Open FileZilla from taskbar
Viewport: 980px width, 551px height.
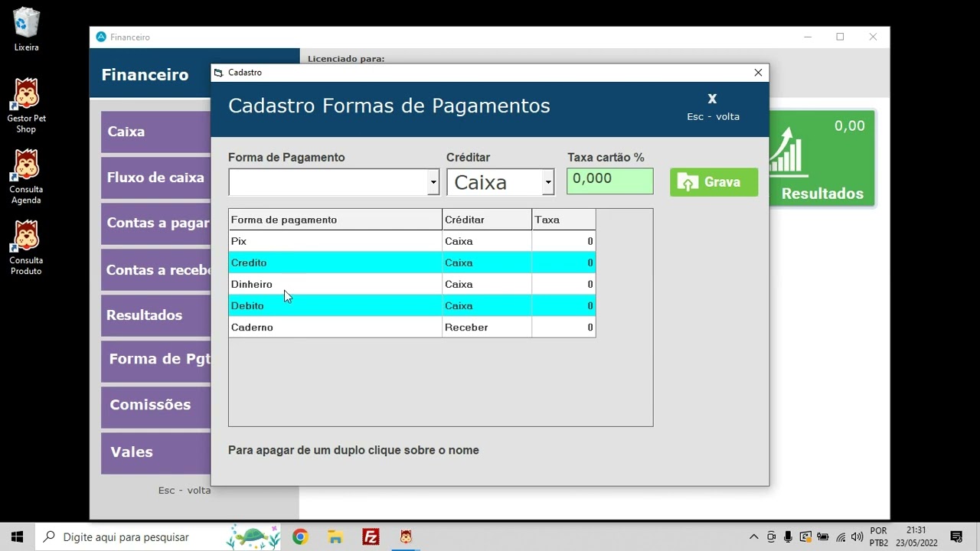point(371,536)
